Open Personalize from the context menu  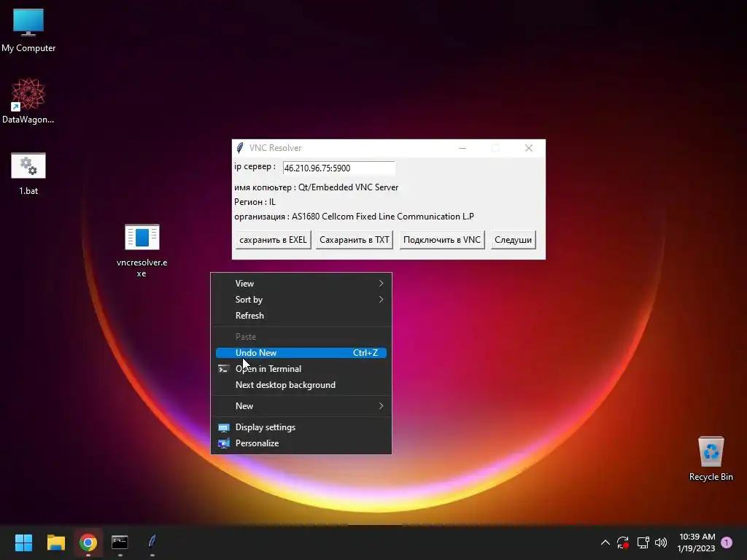pos(301,443)
